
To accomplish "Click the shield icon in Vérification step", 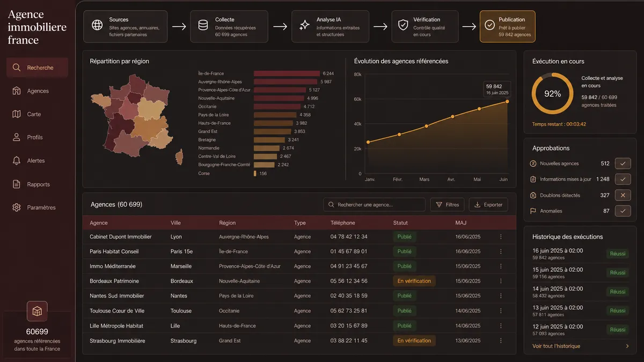I will click(402, 25).
